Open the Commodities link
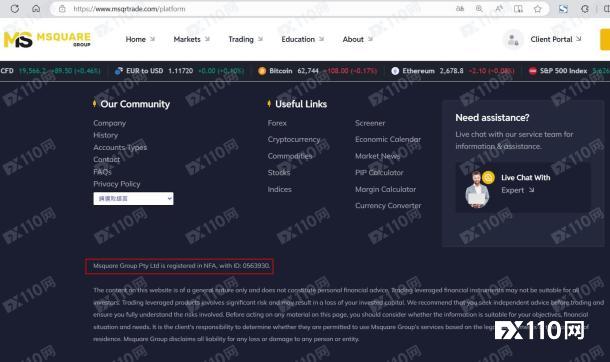 pos(290,156)
